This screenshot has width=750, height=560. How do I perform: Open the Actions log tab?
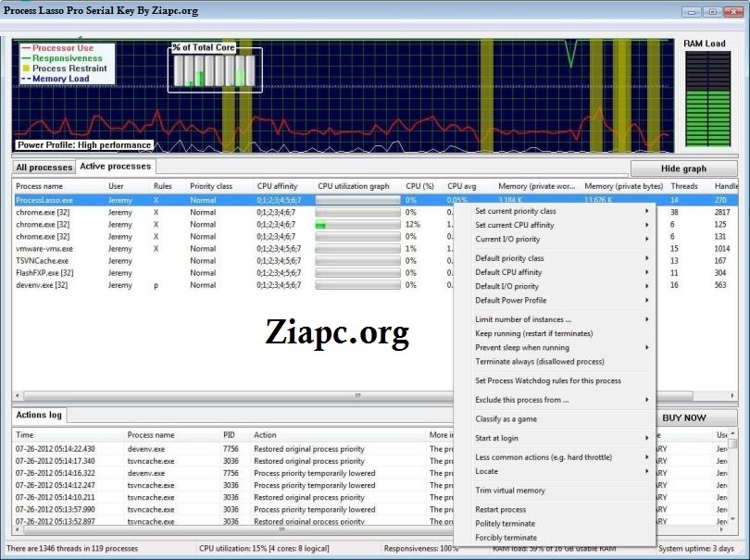tap(38, 416)
